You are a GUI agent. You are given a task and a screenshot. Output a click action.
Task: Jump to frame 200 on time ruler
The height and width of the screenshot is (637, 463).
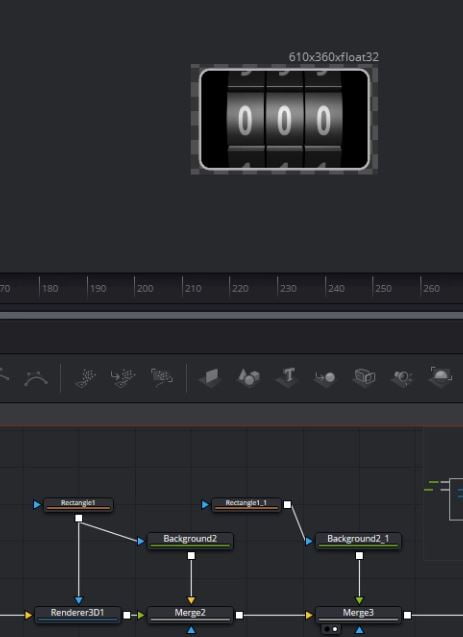click(145, 288)
